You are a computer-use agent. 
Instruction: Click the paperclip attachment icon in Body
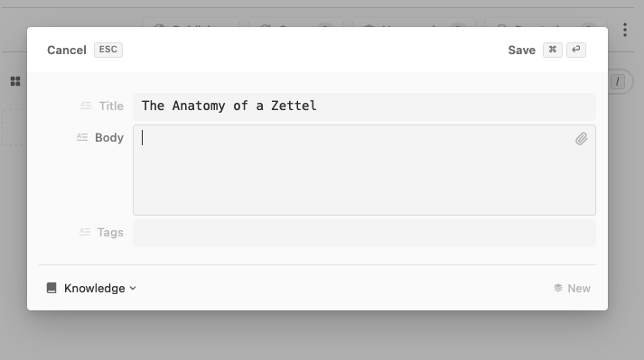(581, 139)
